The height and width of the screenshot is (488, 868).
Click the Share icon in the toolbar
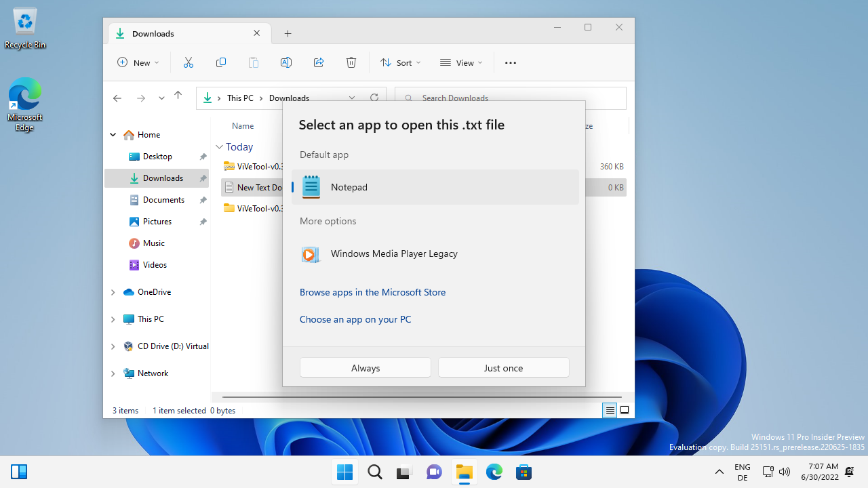tap(318, 62)
